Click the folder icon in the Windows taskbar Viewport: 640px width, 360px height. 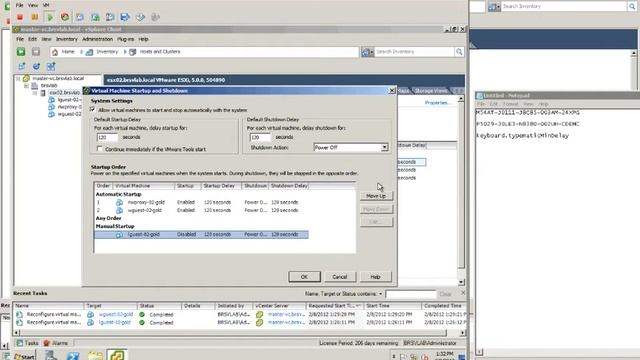tap(96, 355)
